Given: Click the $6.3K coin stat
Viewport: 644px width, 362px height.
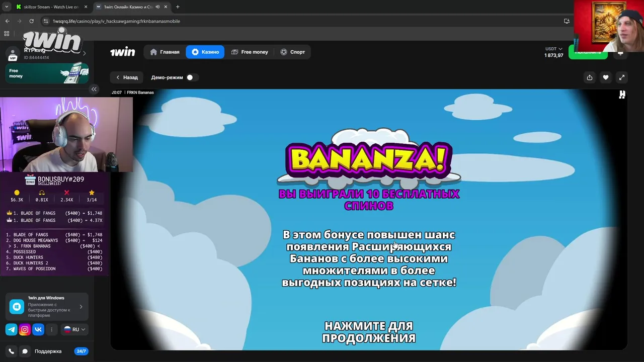Looking at the screenshot, I should 17,196.
